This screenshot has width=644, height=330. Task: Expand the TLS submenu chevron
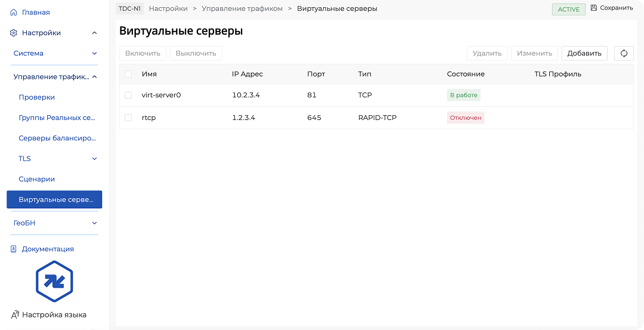(94, 159)
